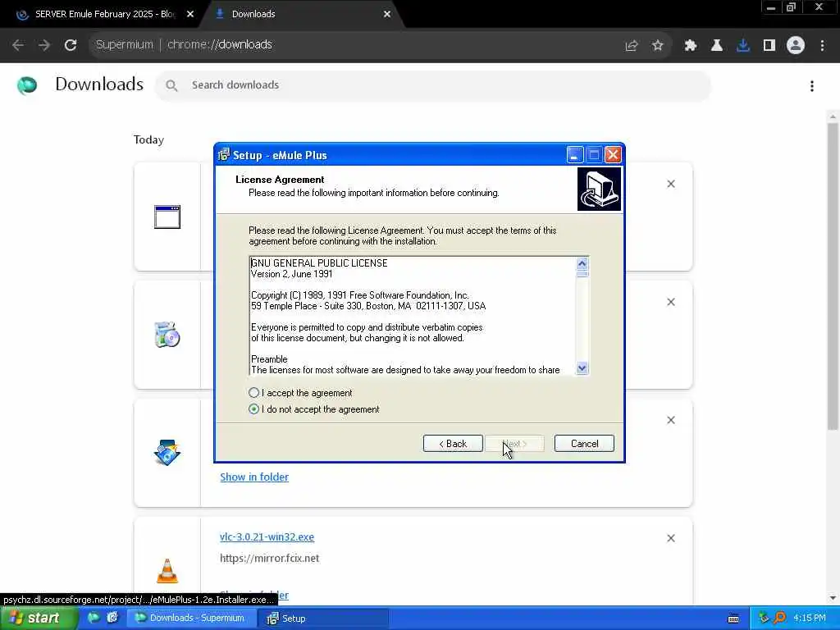Remove VLC download entry with X
This screenshot has height=630, width=840.
click(x=671, y=538)
